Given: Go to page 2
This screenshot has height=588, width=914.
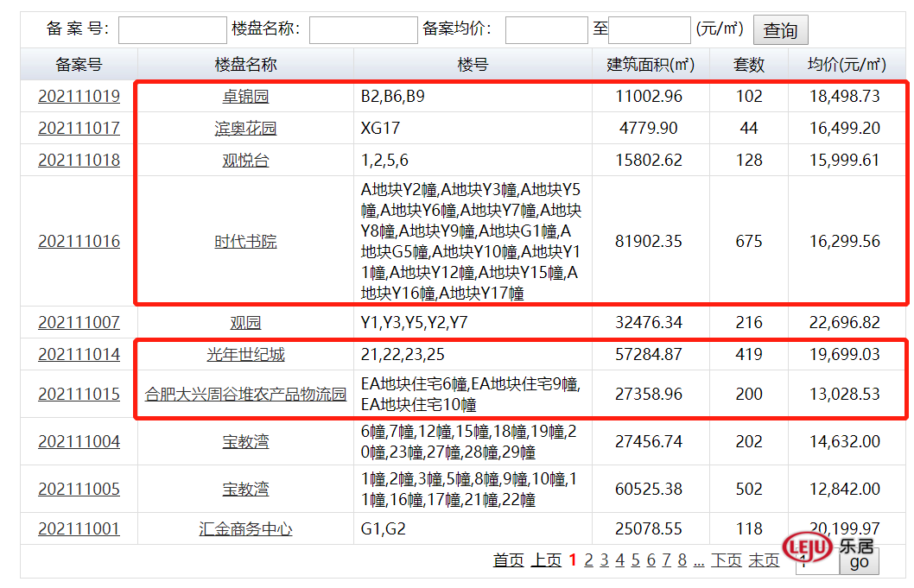Looking at the screenshot, I should point(588,560).
